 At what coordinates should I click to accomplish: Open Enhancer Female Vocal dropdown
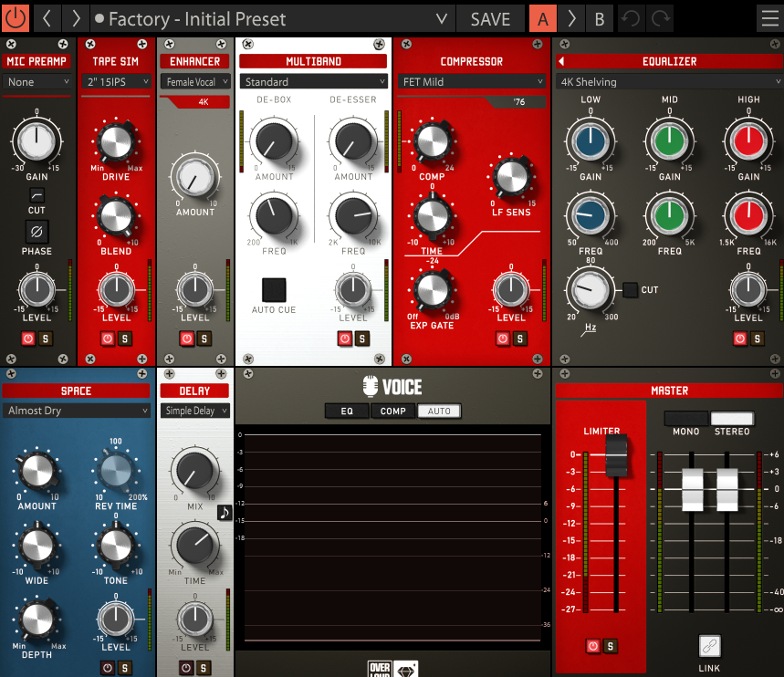[x=195, y=81]
